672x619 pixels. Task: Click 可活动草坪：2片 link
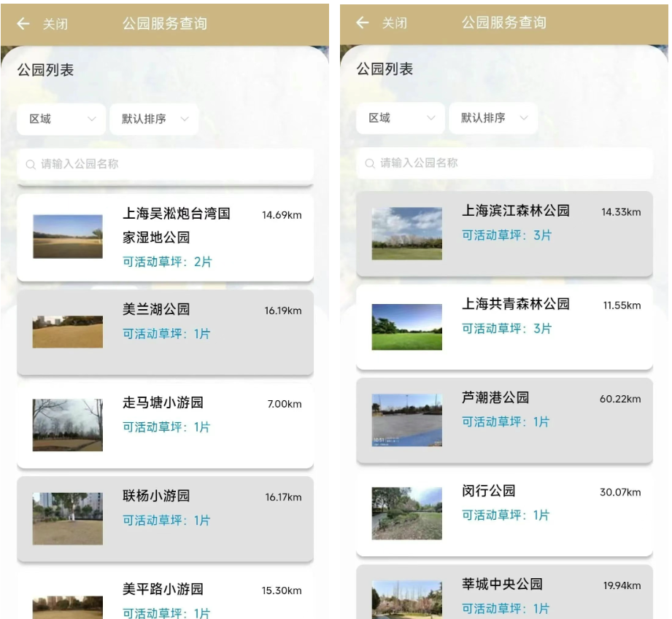tap(167, 262)
